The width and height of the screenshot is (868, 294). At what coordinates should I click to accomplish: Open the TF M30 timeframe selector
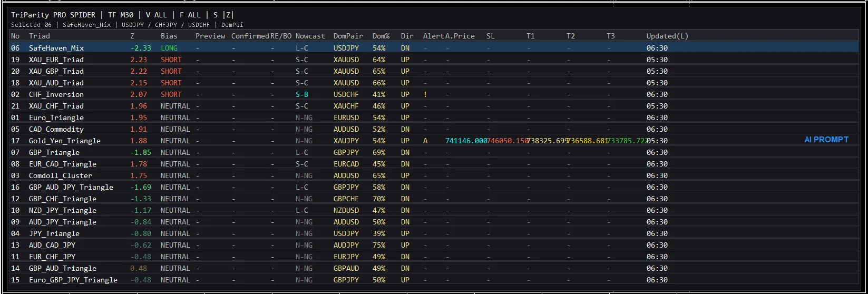[x=121, y=15]
